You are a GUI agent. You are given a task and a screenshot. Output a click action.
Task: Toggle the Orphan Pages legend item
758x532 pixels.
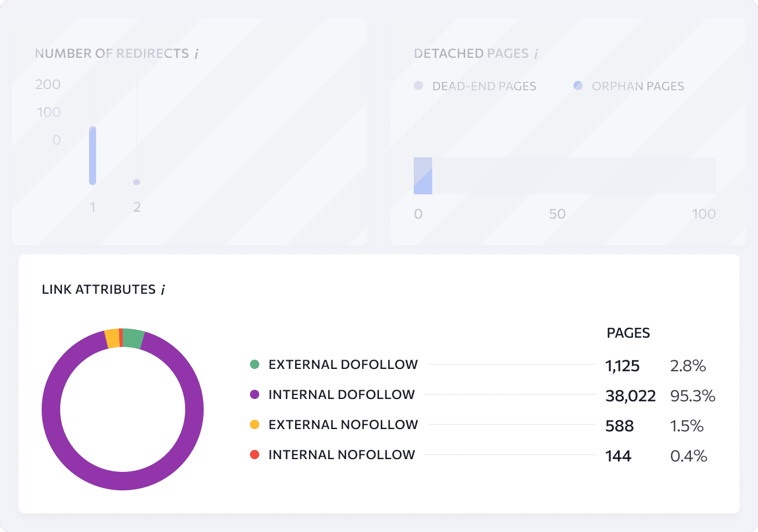click(x=628, y=86)
